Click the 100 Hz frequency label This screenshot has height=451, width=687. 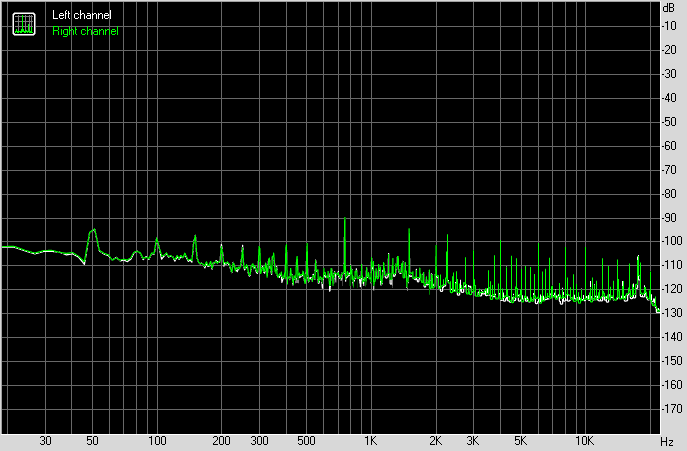(x=157, y=440)
